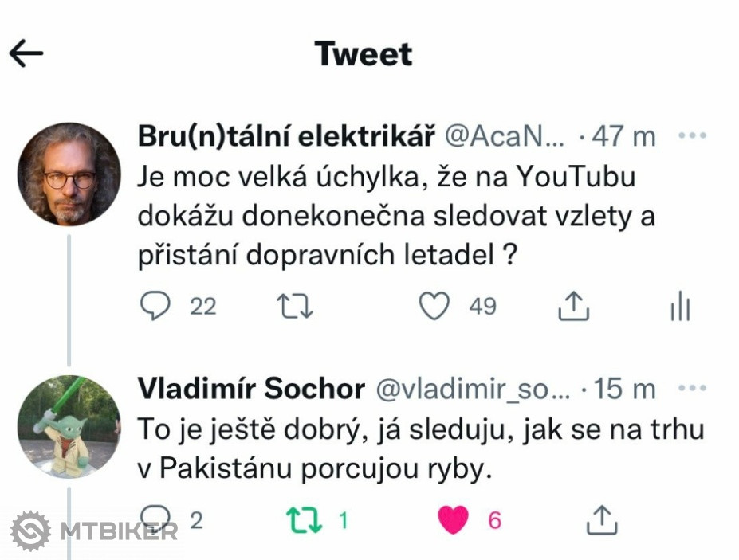Screen dimensions: 739x560
Task: Open more options for the first tweet
Action: click(x=692, y=136)
